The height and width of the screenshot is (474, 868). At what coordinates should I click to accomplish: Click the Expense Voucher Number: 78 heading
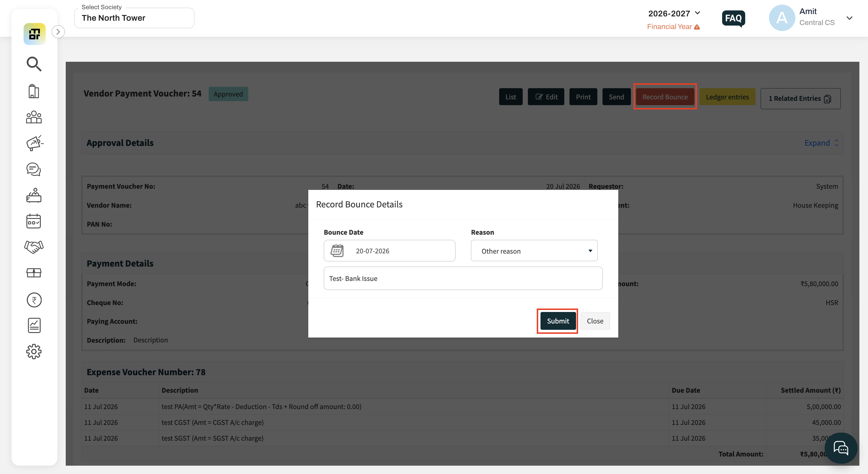tap(146, 372)
